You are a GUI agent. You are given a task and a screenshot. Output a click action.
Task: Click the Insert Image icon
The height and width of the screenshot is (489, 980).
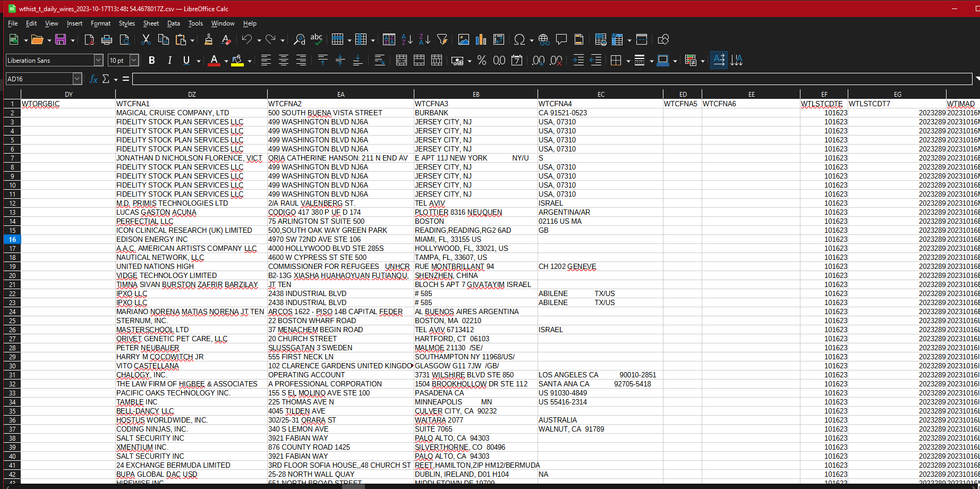(464, 39)
